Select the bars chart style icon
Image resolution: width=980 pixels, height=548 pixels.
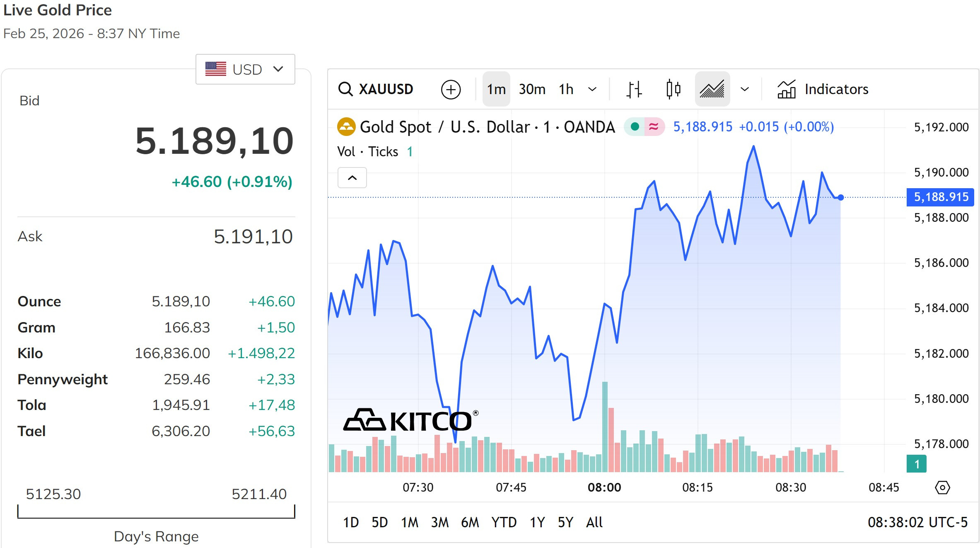pyautogui.click(x=634, y=90)
